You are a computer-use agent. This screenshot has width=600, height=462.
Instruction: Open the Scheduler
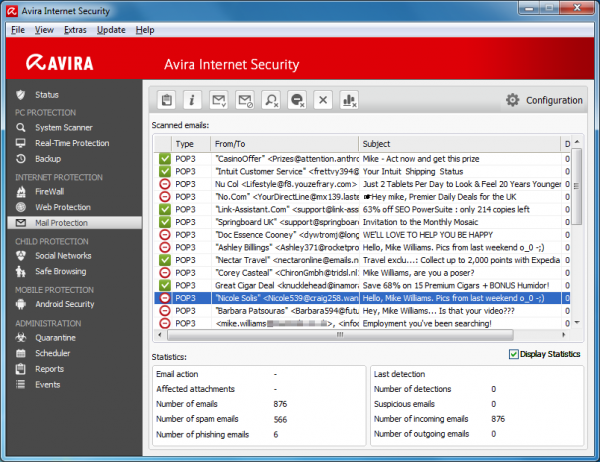click(x=53, y=353)
